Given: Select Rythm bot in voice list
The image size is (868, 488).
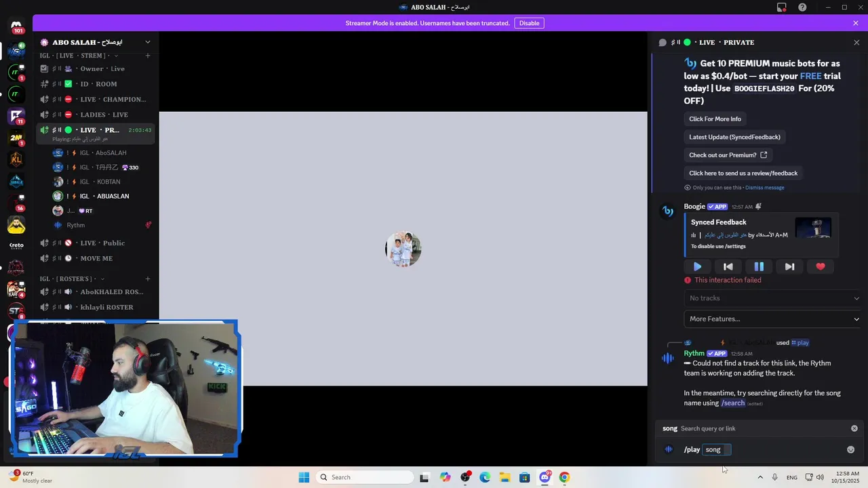Looking at the screenshot, I should pos(103,225).
